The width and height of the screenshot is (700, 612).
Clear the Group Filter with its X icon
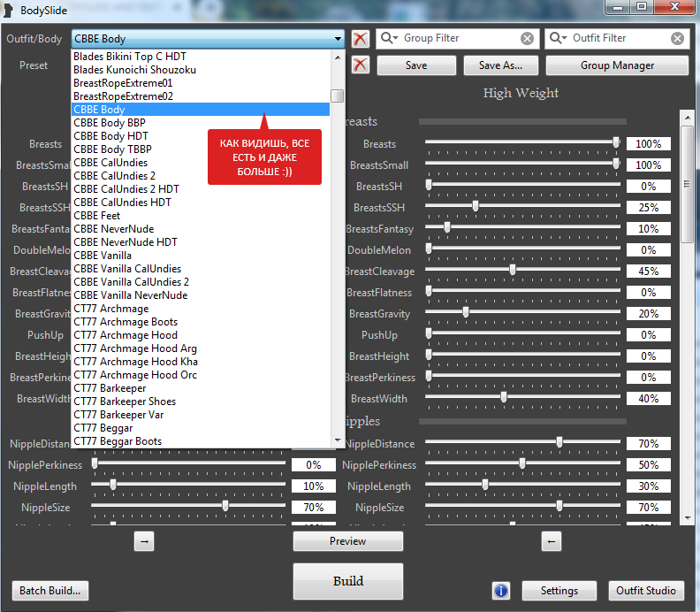pos(527,39)
